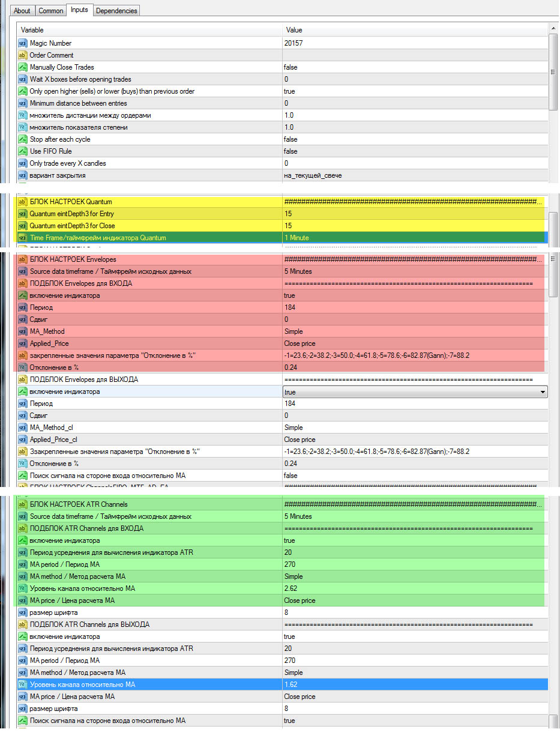Click icon beside Applied_Price_cl row

pos(23,440)
